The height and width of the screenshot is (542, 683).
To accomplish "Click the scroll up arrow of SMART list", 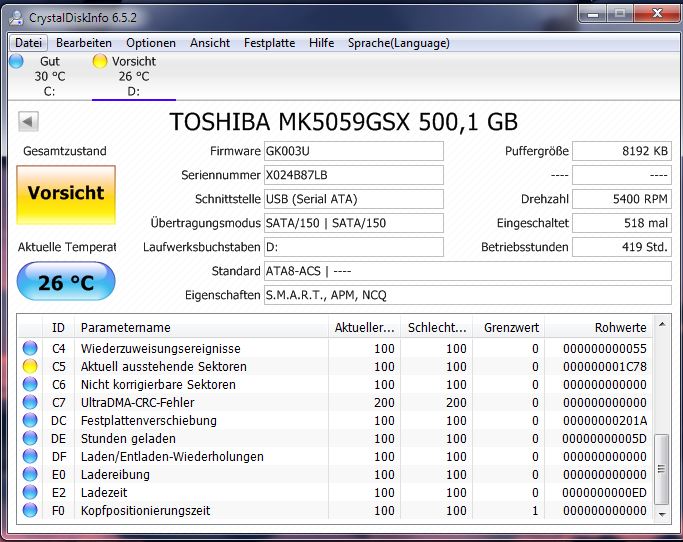I will (x=662, y=324).
